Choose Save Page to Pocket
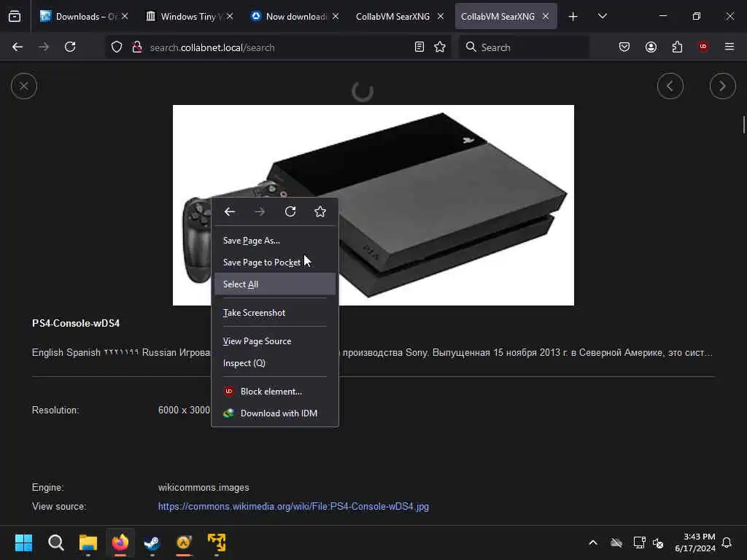This screenshot has width=747, height=560. [275, 262]
